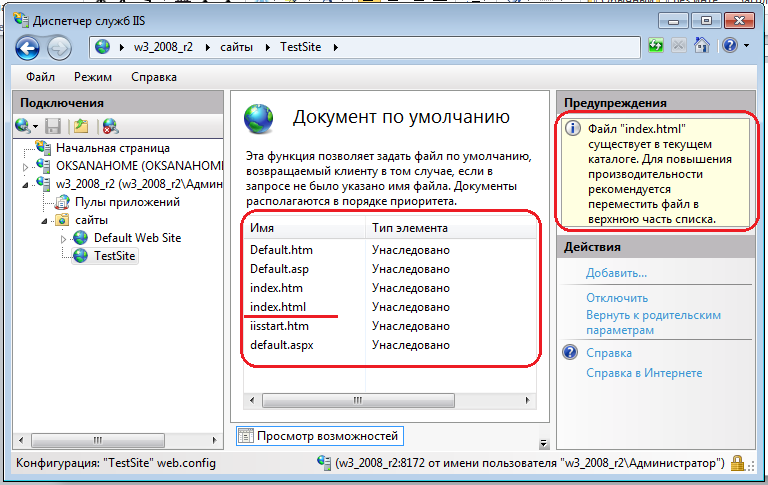
Task: Expand arrow after TestSite in breadcrumb
Action: pos(336,48)
